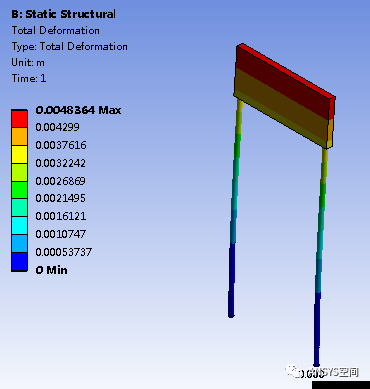The width and height of the screenshot is (370, 389).
Task: Click the Type: Total Deformation line
Action: (70, 46)
